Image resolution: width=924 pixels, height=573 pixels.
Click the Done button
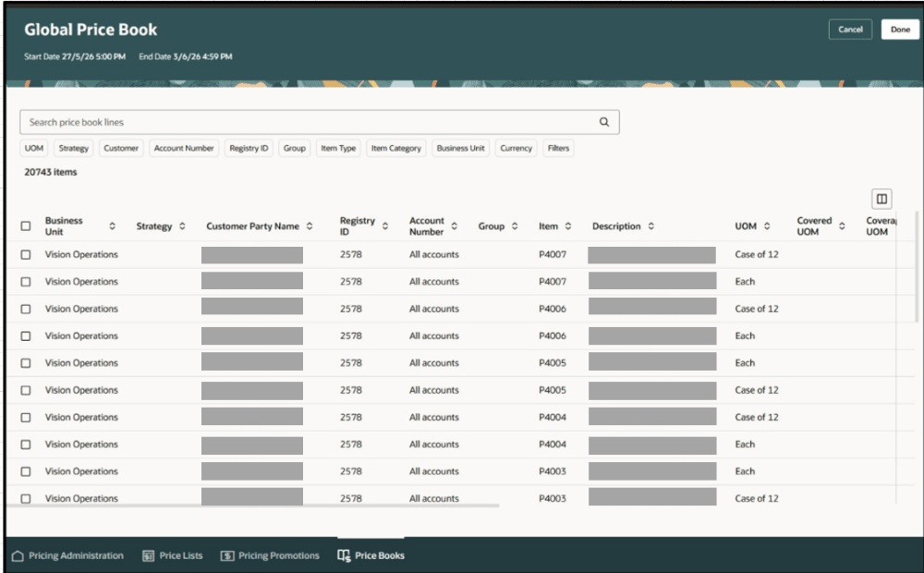point(900,30)
